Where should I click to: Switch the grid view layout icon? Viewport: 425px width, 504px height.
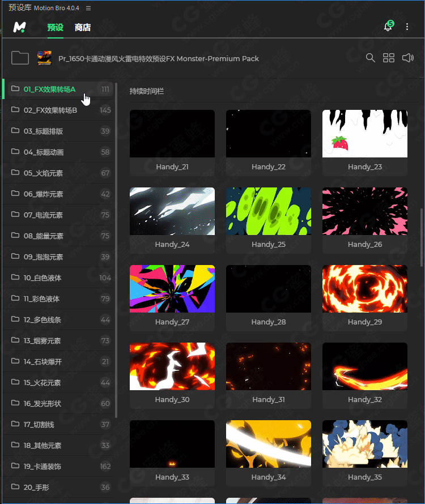389,58
